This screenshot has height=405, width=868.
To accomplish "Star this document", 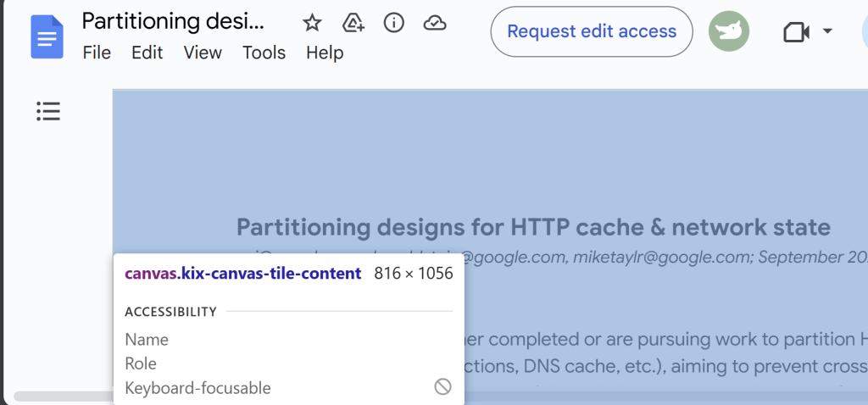I will pyautogui.click(x=312, y=23).
